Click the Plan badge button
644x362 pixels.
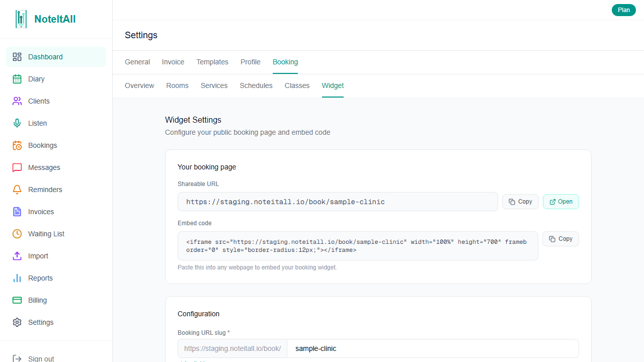click(x=624, y=10)
